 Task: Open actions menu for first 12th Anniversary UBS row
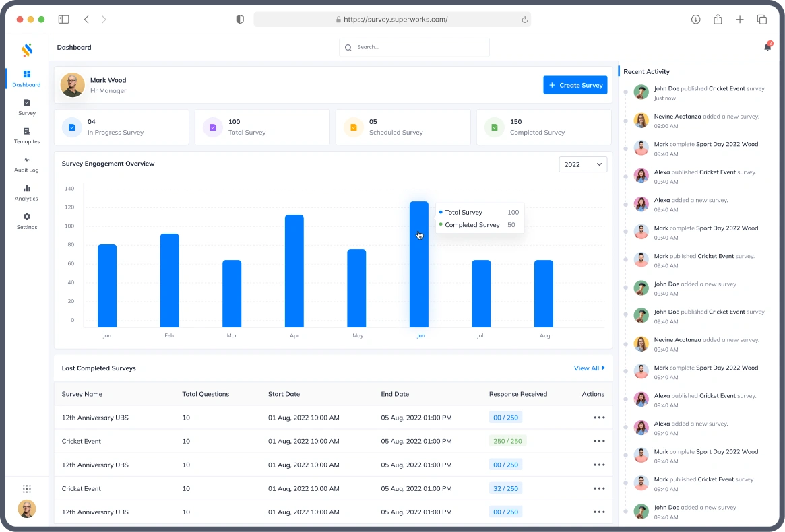click(599, 418)
